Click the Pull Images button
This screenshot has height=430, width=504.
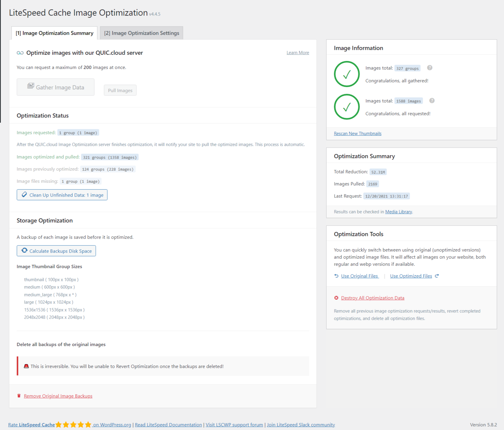tap(120, 90)
